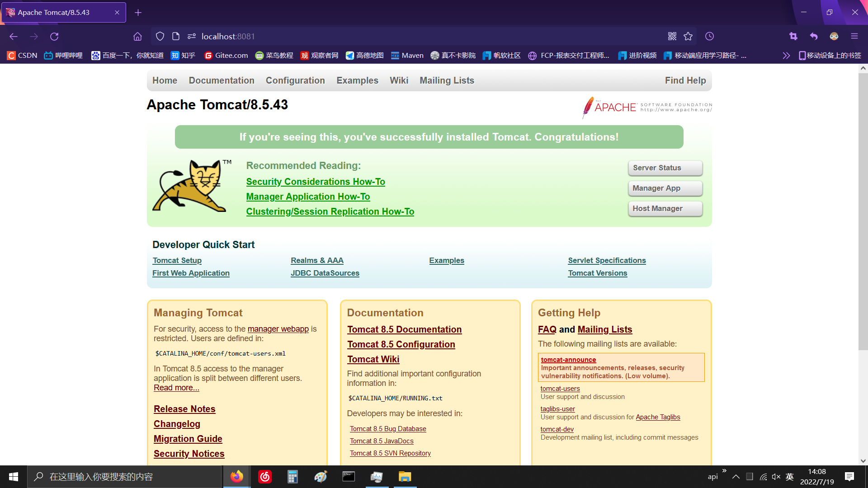
Task: Open the Configuration navigation item
Action: coord(295,80)
